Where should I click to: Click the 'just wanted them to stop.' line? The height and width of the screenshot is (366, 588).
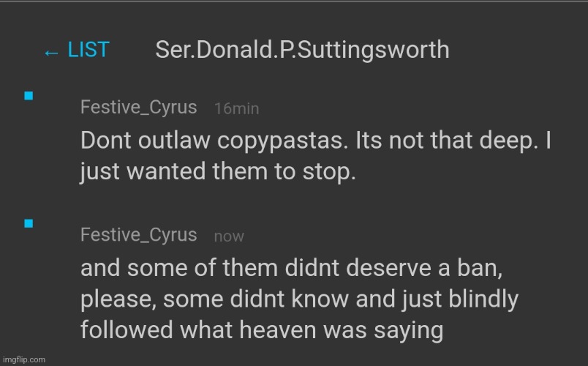218,172
